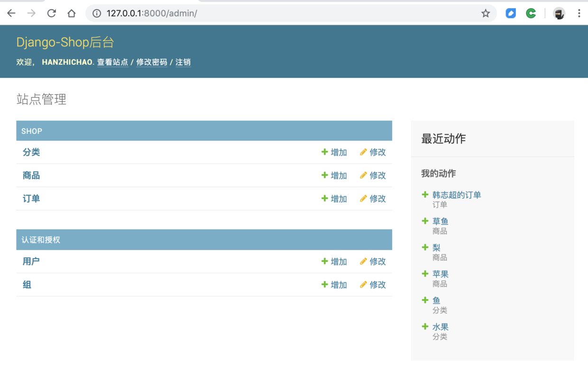Viewport: 588px width, 365px height.
Task: Open the blue extension icon
Action: (x=511, y=13)
